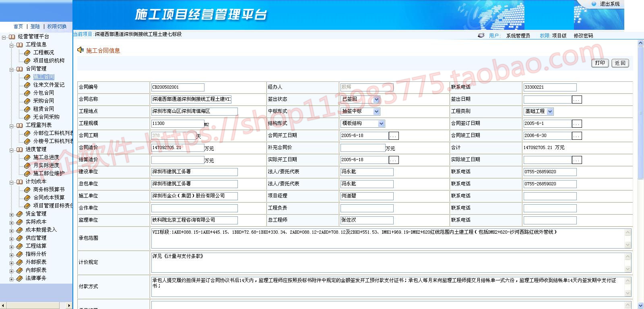Click the 打印 button

point(600,63)
